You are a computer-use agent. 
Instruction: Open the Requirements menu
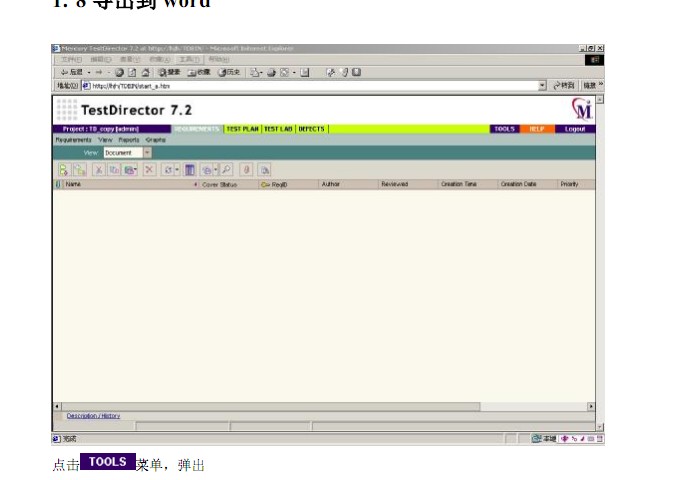pyautogui.click(x=74, y=140)
